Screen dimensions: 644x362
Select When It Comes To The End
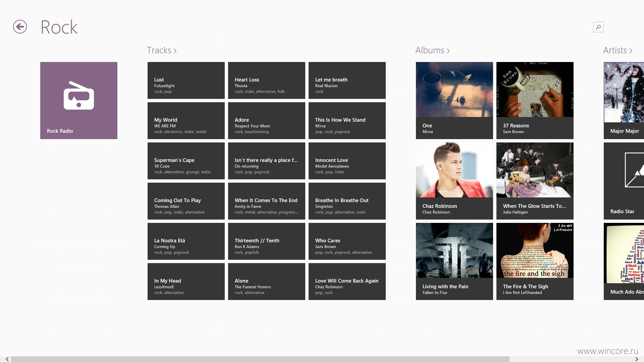point(267,201)
